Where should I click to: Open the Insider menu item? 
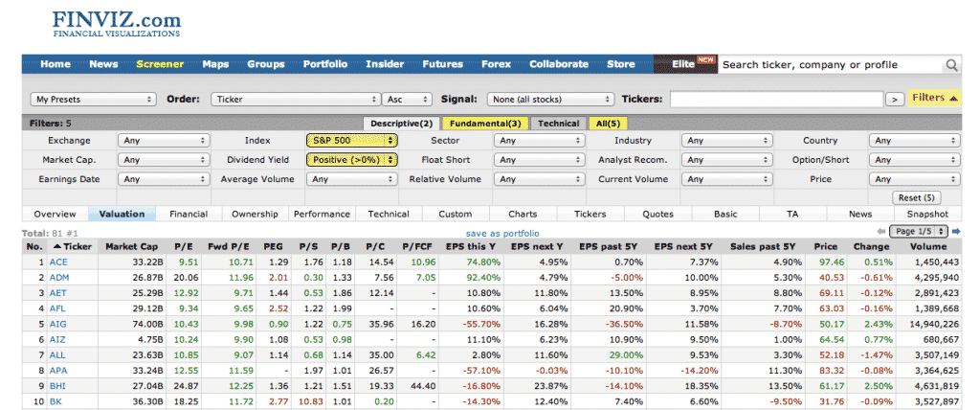385,64
